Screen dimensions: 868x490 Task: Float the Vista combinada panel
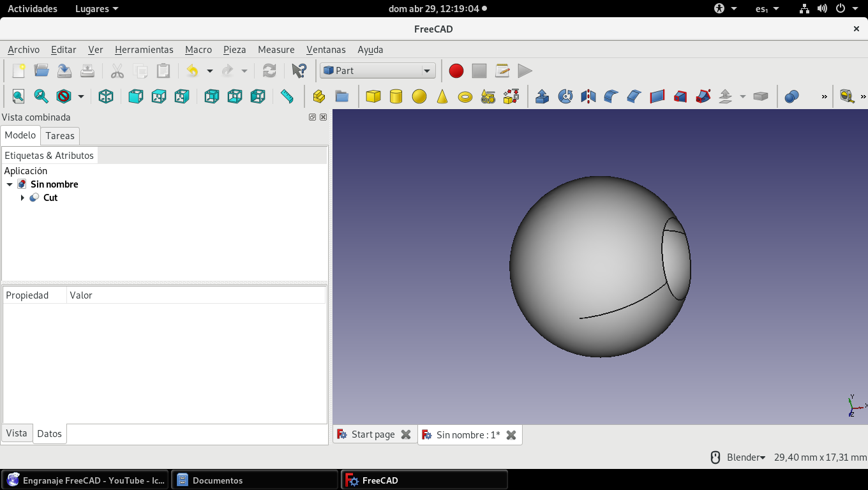pos(313,117)
